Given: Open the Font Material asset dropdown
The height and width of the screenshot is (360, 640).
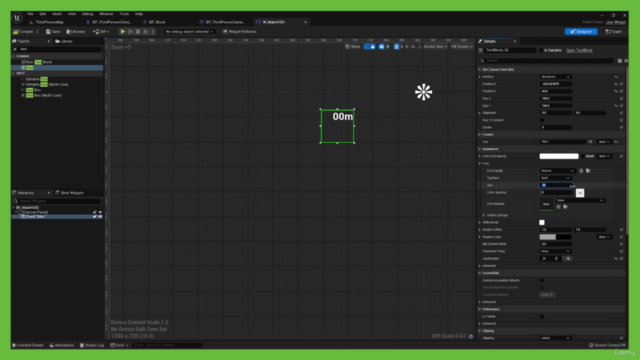Looking at the screenshot, I should [x=580, y=200].
